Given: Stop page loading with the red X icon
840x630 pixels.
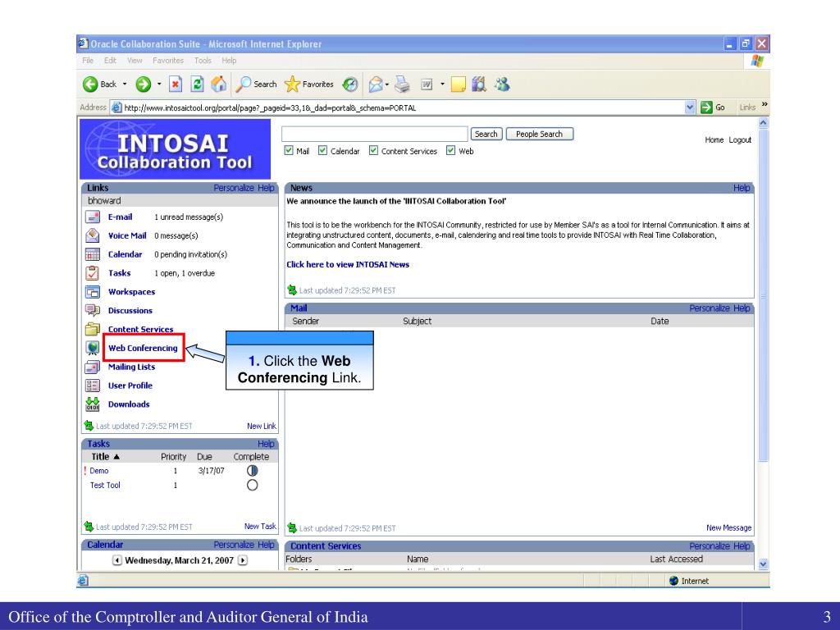Looking at the screenshot, I should tap(176, 84).
